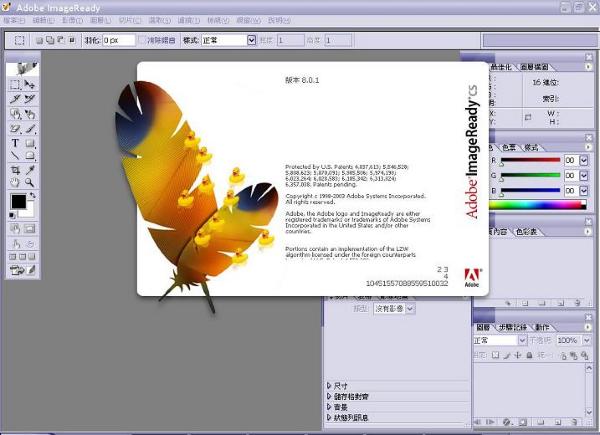Select the Move tool in toolbox
The height and width of the screenshot is (435, 600).
pos(30,85)
